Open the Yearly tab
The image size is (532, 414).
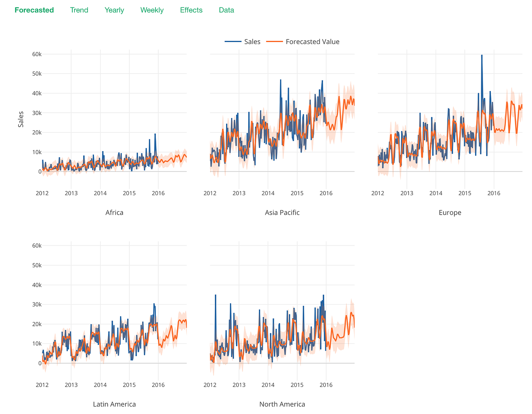pos(114,10)
